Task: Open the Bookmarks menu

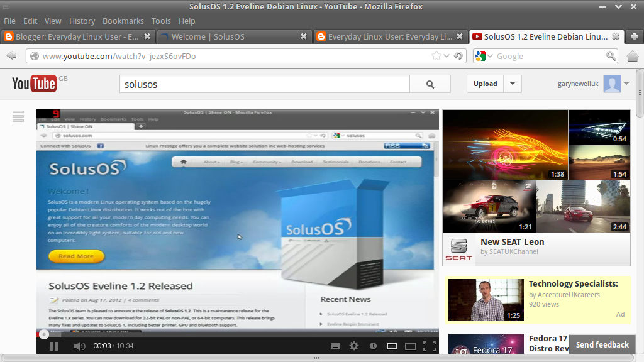Action: click(x=123, y=21)
